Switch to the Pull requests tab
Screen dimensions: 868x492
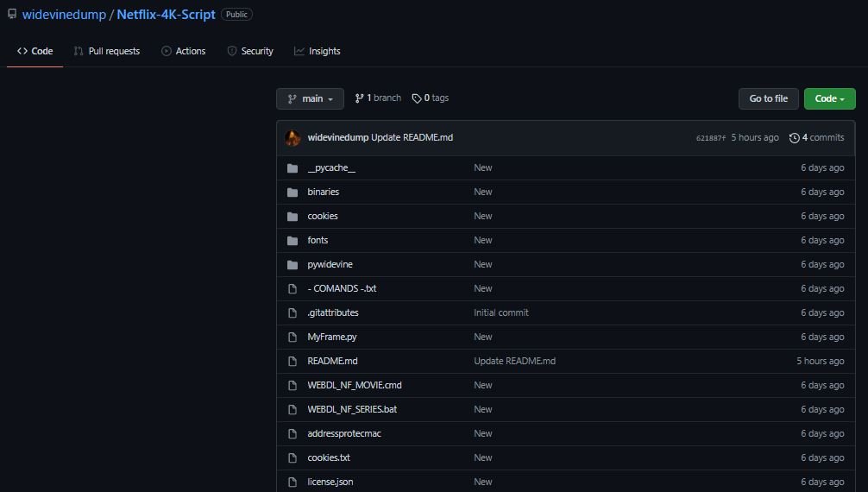pos(107,51)
